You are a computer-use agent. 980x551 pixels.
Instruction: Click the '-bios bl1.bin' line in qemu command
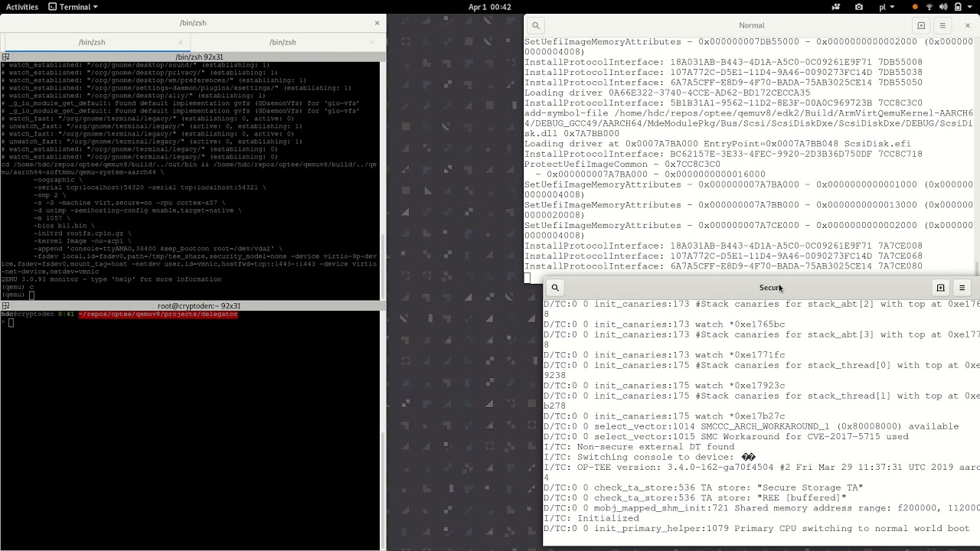65,226
